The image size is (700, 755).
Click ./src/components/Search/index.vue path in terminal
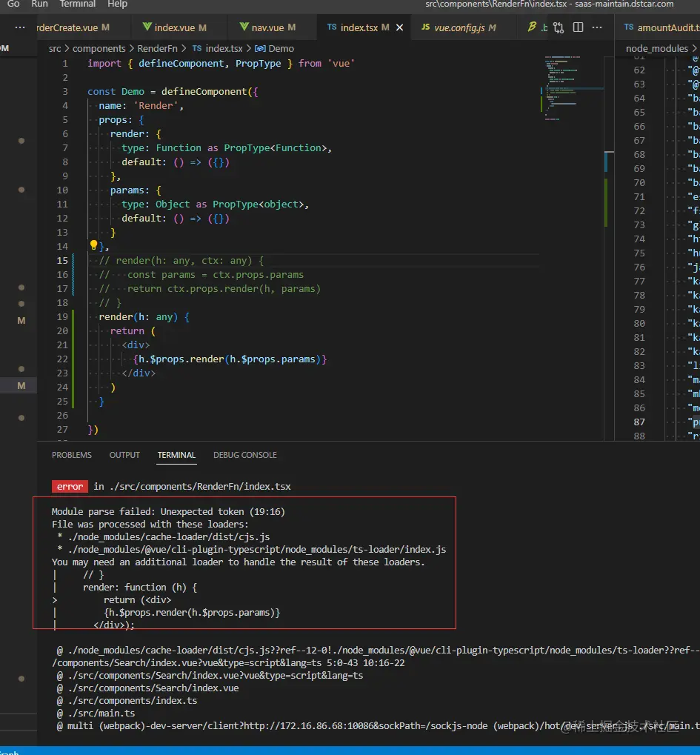tap(153, 688)
